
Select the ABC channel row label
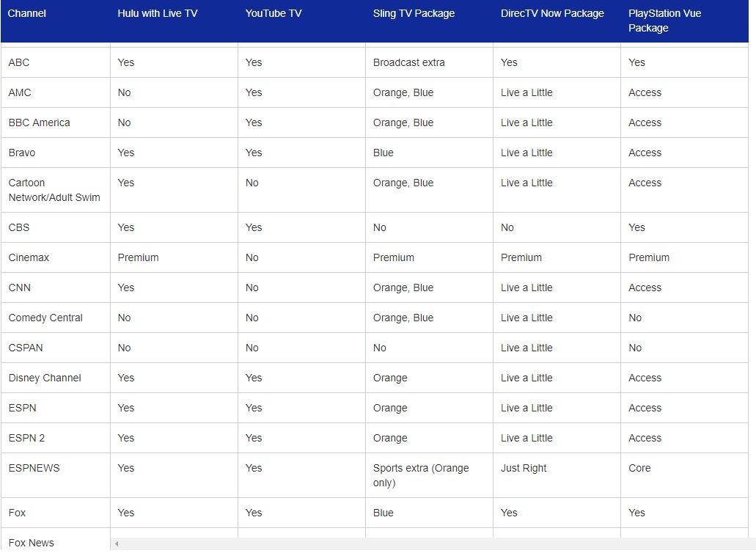pyautogui.click(x=19, y=62)
